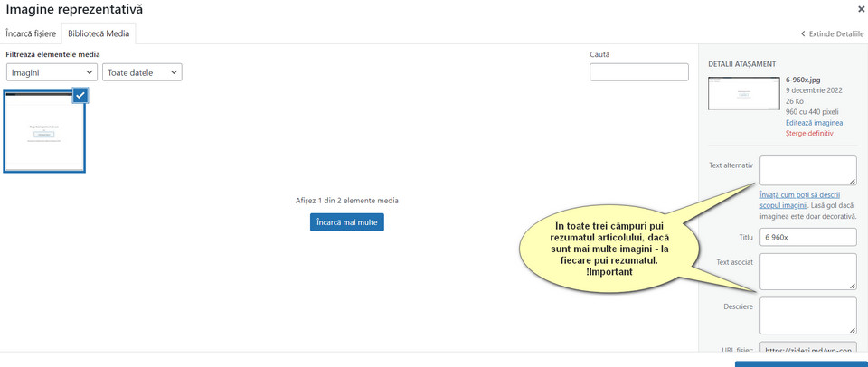Deselect image using the blue checkmark
Viewport: 868px width, 367px height.
[x=80, y=95]
